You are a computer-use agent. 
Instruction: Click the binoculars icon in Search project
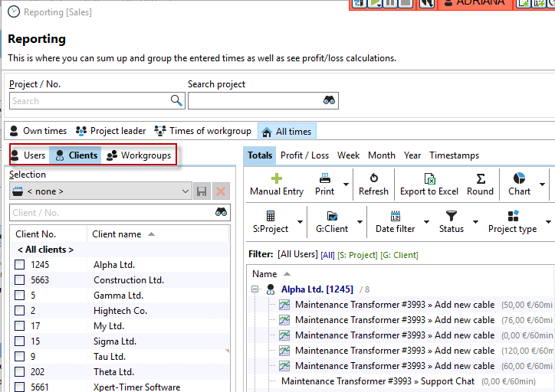coord(330,101)
